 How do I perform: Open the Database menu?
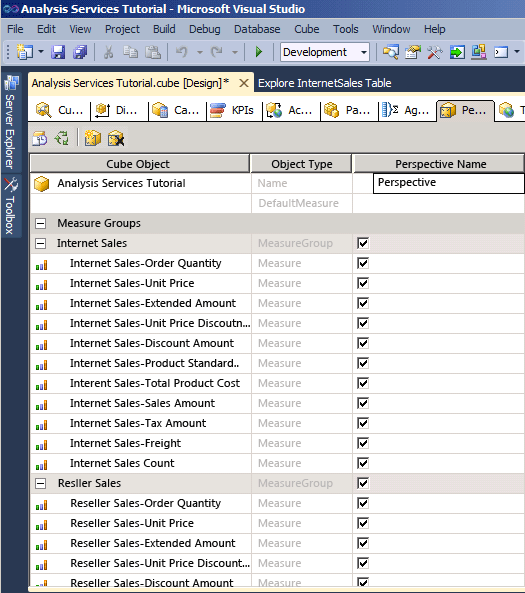tap(257, 29)
